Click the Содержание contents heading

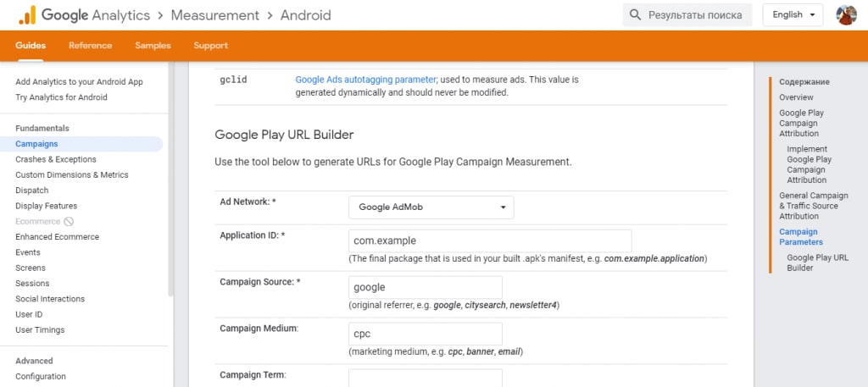804,82
